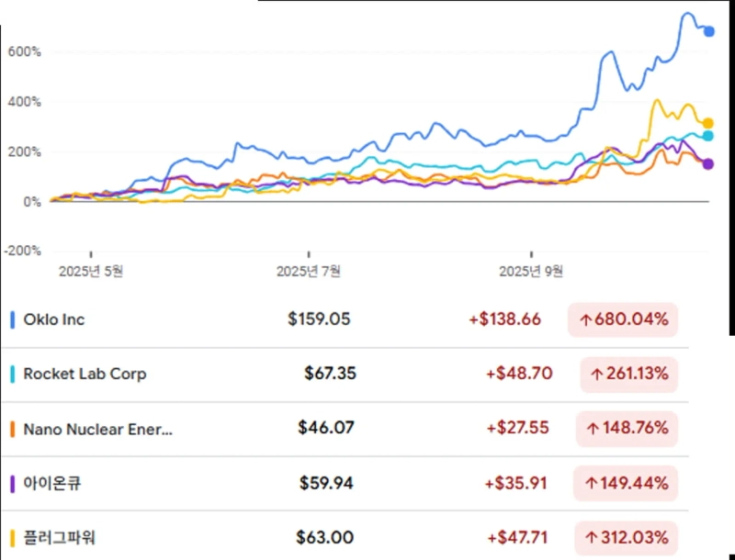The height and width of the screenshot is (560, 735).
Task: Open the Rocket Lab Corp stock name
Action: coord(85,374)
